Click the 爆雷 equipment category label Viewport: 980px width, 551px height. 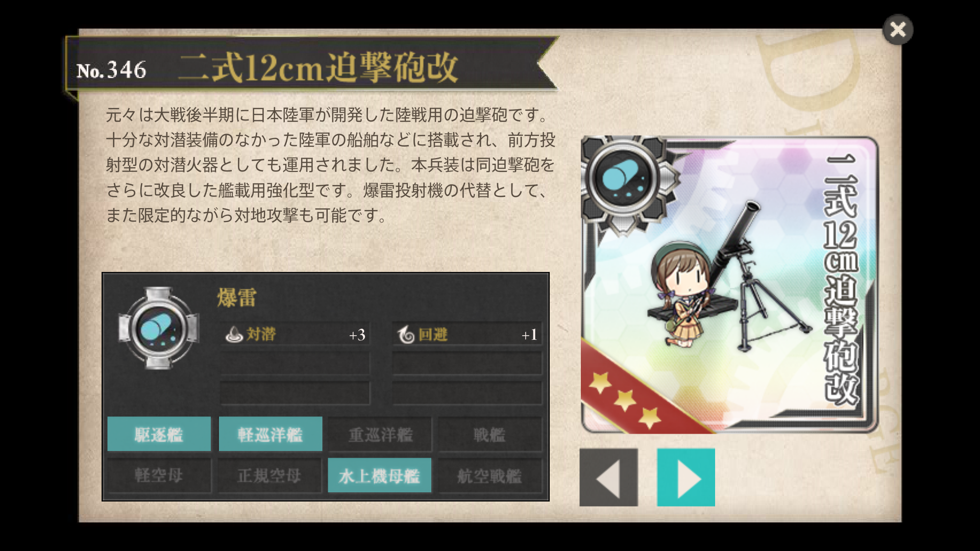coord(237,297)
